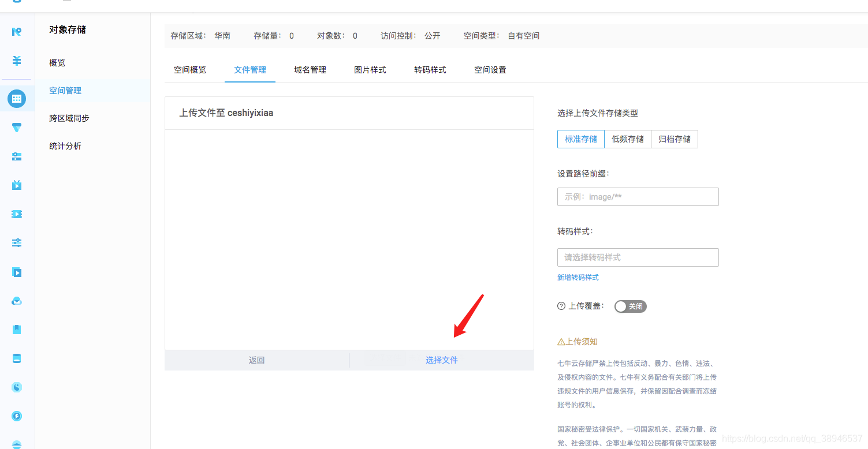Click the 返回 button
Viewport: 868px width, 449px height.
pyautogui.click(x=256, y=360)
